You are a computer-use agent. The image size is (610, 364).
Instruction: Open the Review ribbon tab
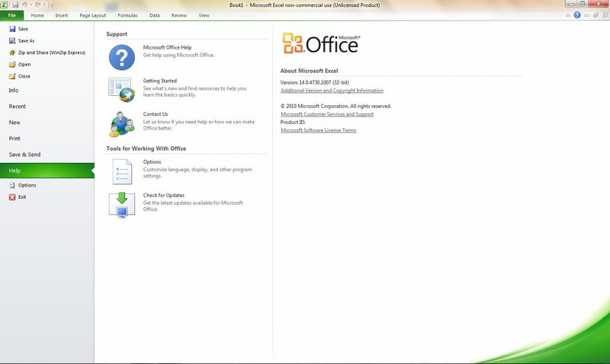click(179, 15)
